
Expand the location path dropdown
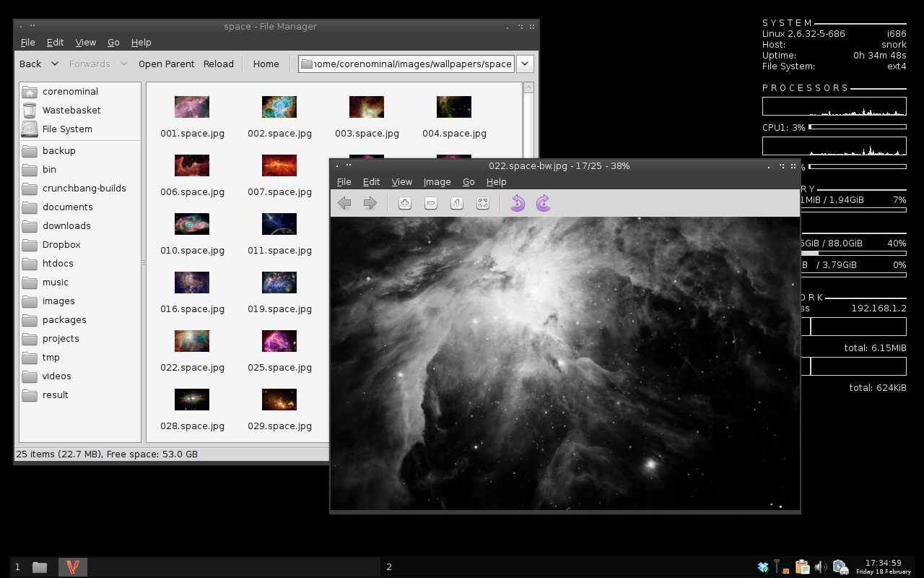525,64
